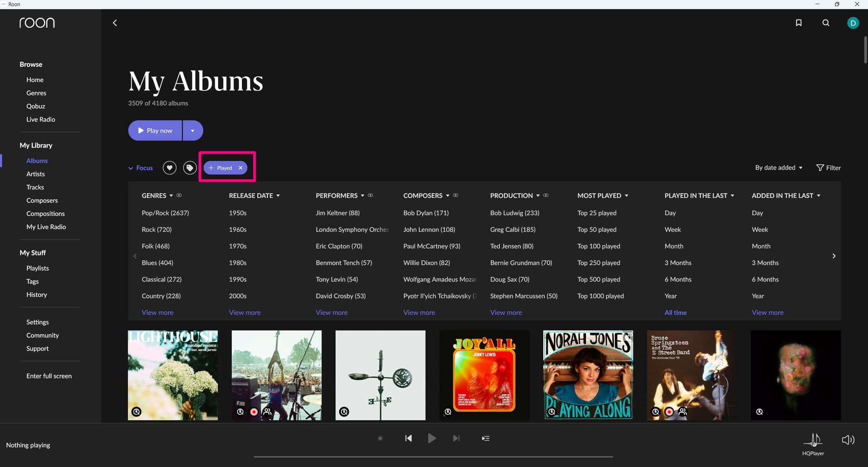
Task: Open the bookmarks icon in header
Action: 798,23
